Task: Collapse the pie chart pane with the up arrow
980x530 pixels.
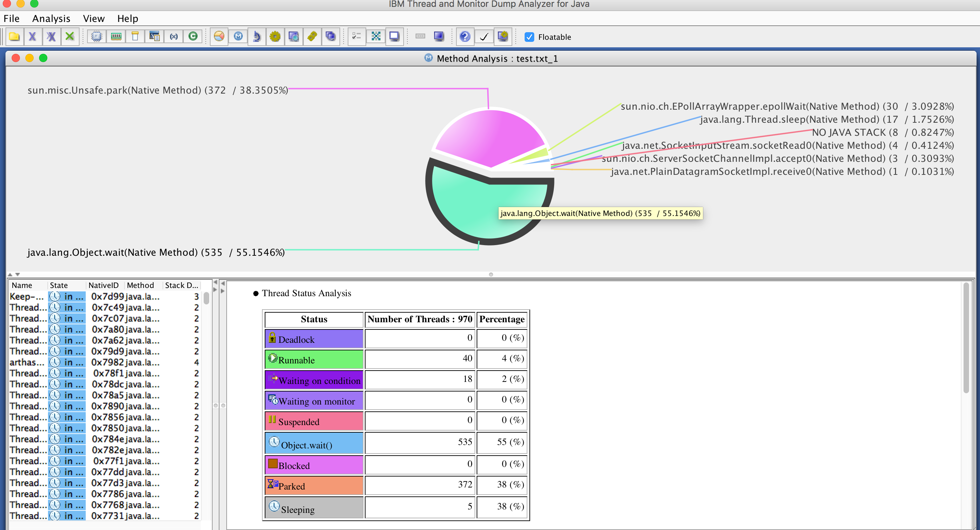Action: point(10,274)
